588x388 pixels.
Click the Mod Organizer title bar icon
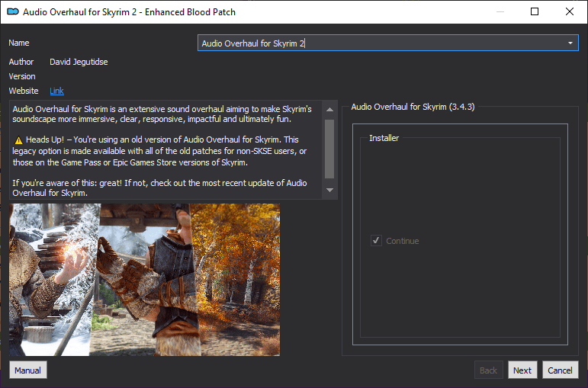pyautogui.click(x=13, y=12)
